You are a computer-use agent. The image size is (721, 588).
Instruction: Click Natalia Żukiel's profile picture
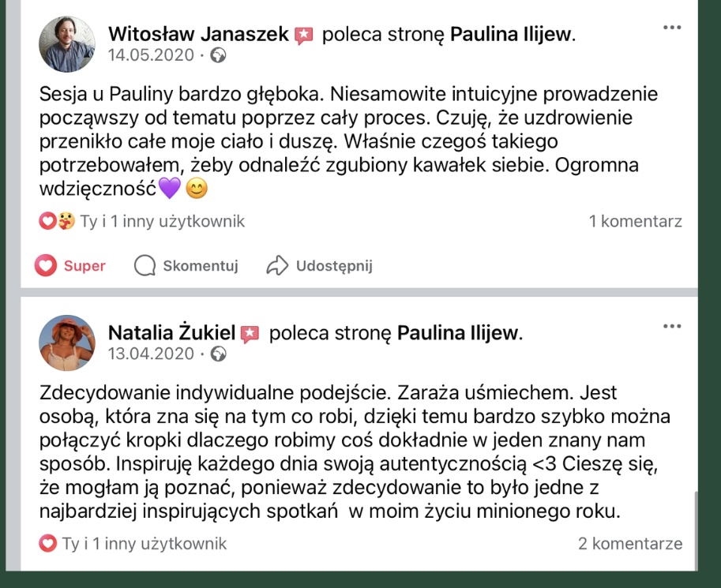coord(66,343)
